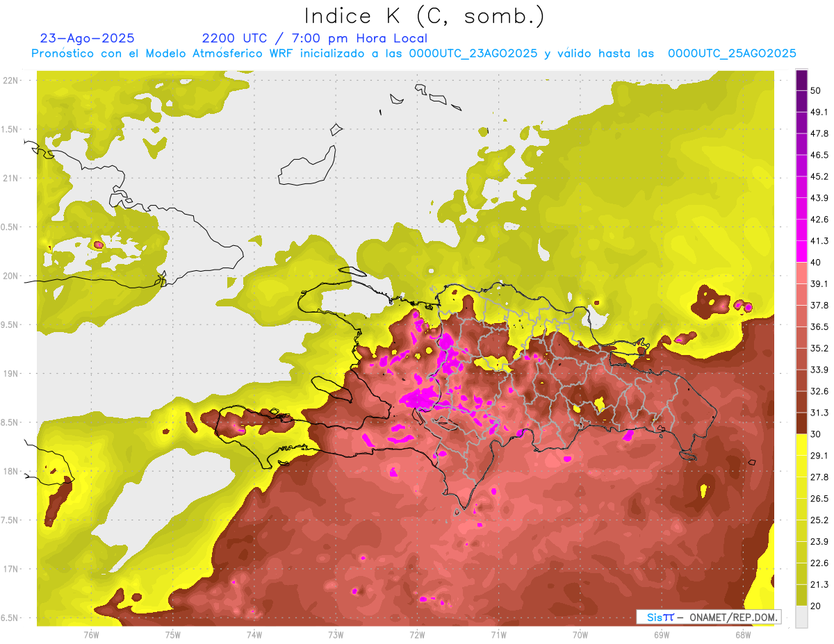
Task: Click the colorbar value "36.5"
Action: click(819, 327)
